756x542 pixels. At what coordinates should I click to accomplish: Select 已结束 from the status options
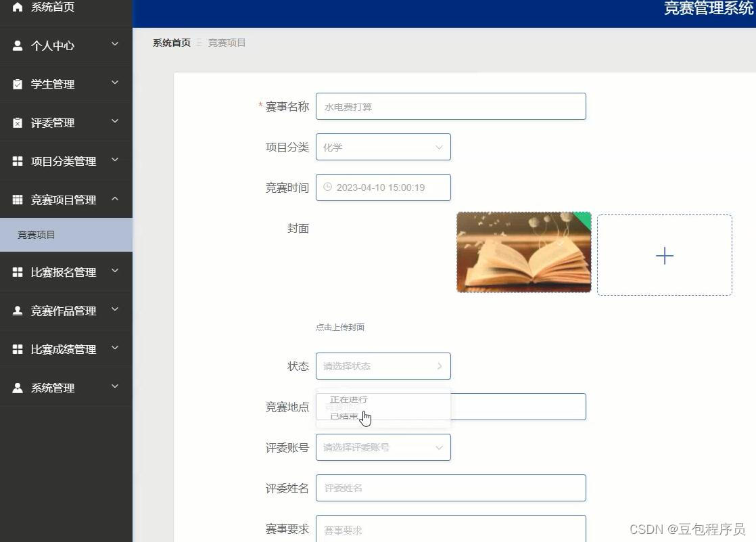[x=344, y=415]
